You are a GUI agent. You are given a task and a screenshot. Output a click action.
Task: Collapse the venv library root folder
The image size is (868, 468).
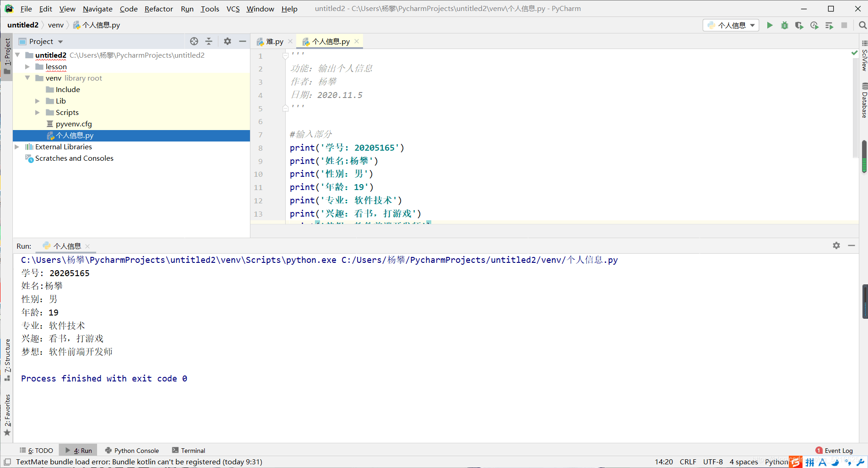(27, 78)
